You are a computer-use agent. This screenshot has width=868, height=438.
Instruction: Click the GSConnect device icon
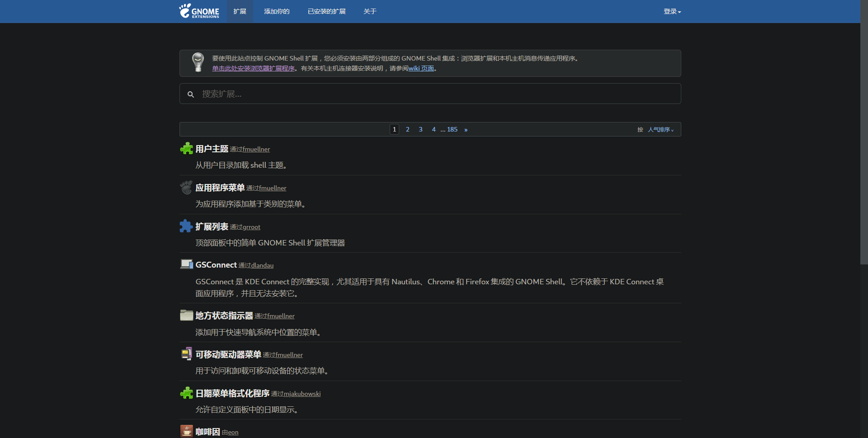pyautogui.click(x=186, y=264)
